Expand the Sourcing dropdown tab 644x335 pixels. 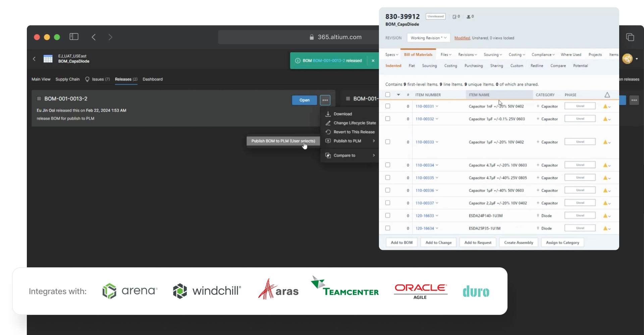coord(493,55)
